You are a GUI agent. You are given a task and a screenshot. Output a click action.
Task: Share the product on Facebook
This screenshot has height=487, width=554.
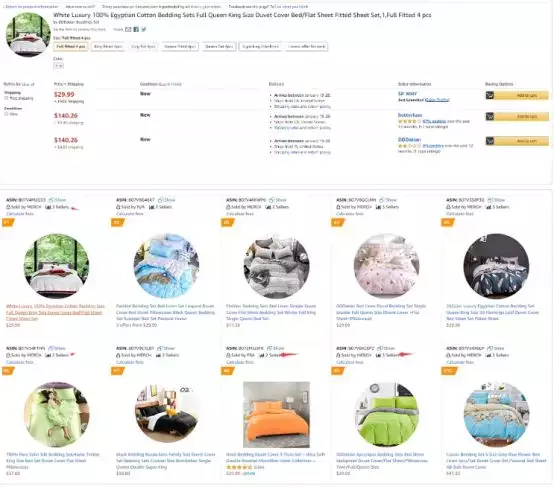click(136, 29)
